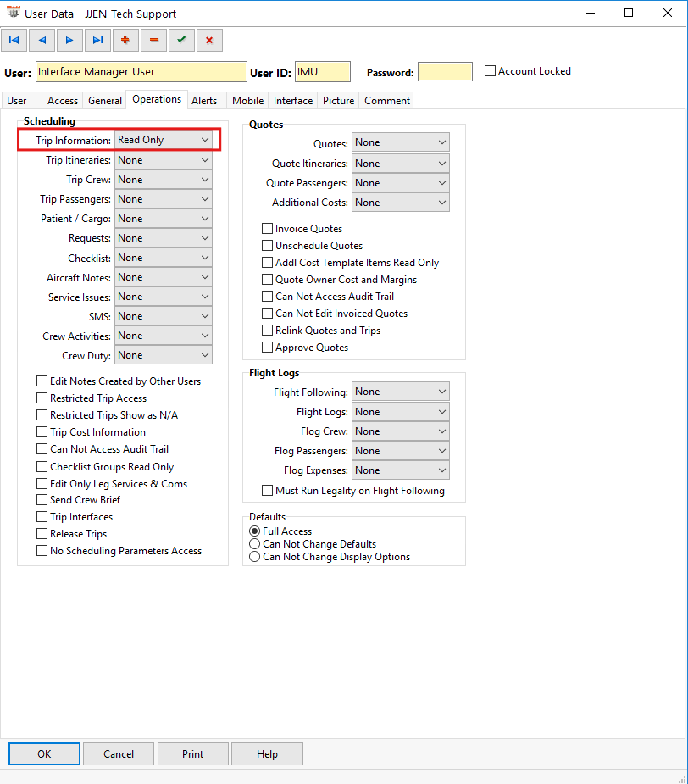Image resolution: width=688 pixels, height=784 pixels.
Task: Go to the first user record
Action: tap(14, 40)
